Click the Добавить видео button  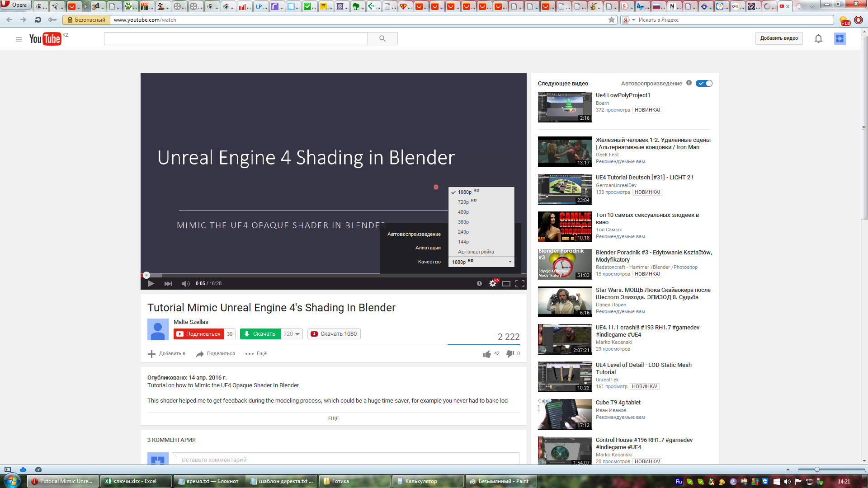tap(778, 38)
